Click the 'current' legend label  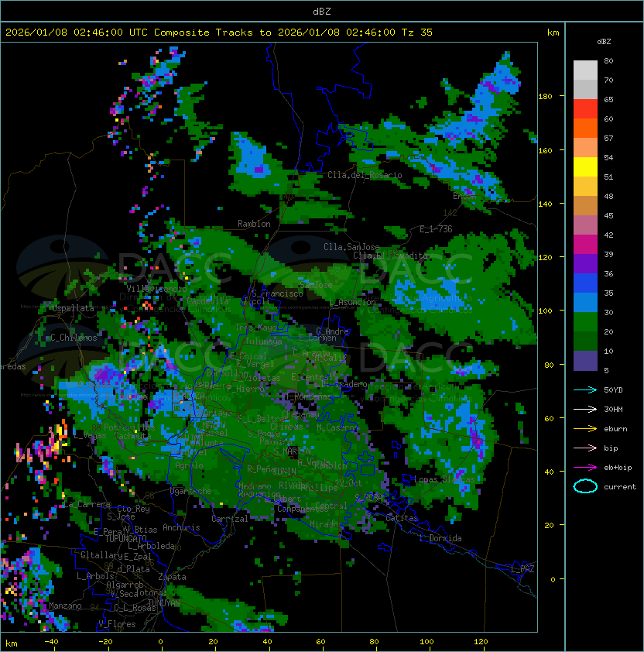tap(620, 487)
